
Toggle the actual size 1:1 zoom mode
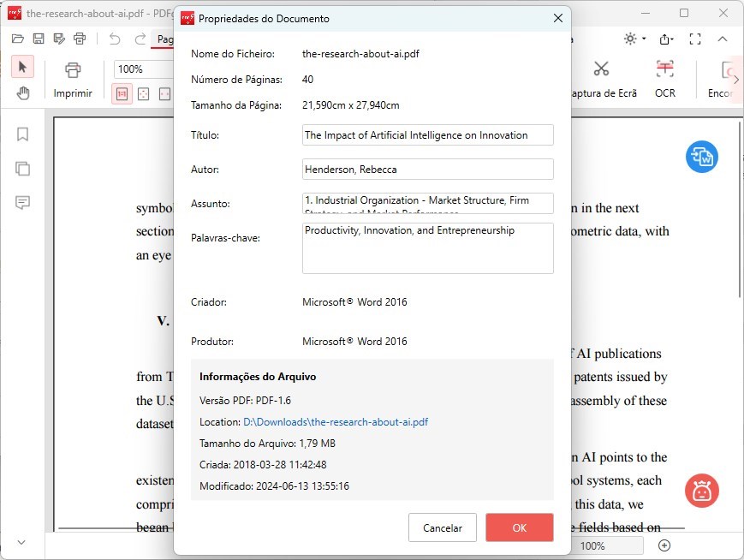(122, 92)
